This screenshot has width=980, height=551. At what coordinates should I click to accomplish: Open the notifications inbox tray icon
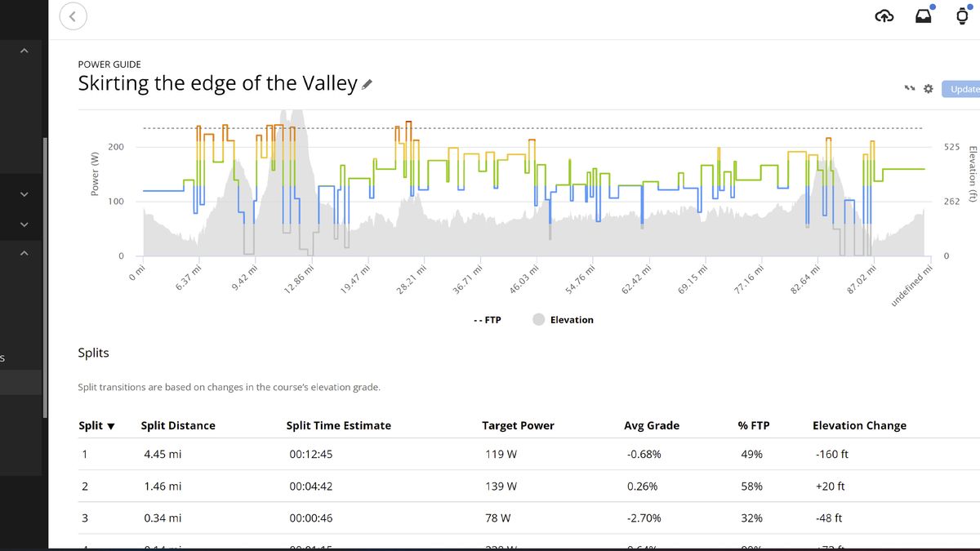[x=923, y=16]
